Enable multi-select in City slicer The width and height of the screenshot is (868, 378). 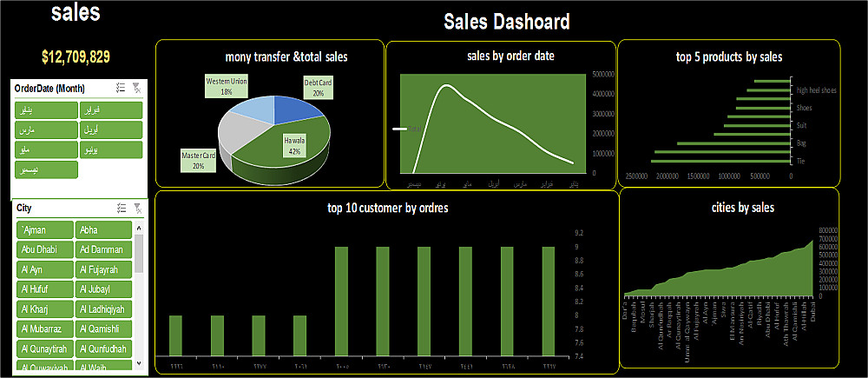(x=122, y=208)
